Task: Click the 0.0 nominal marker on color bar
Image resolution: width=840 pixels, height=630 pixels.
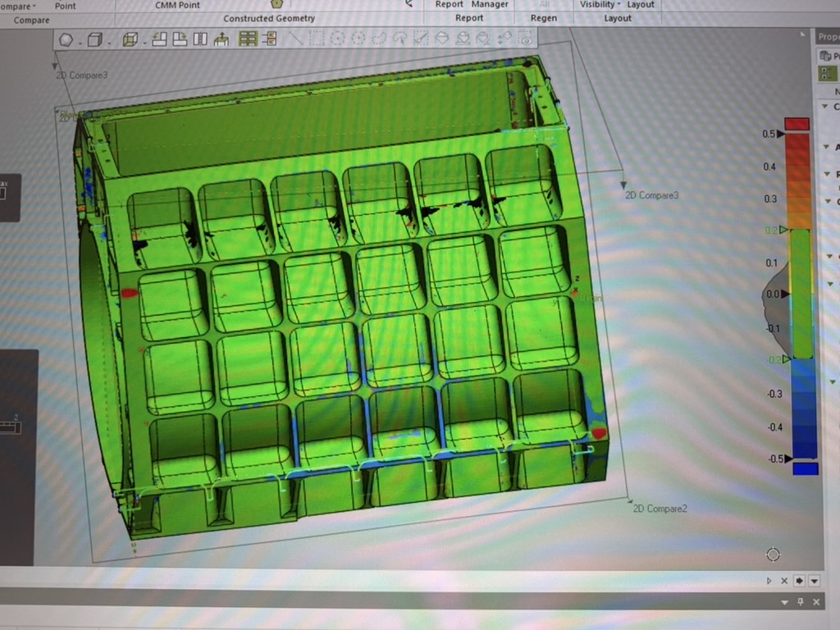Action: (x=785, y=294)
